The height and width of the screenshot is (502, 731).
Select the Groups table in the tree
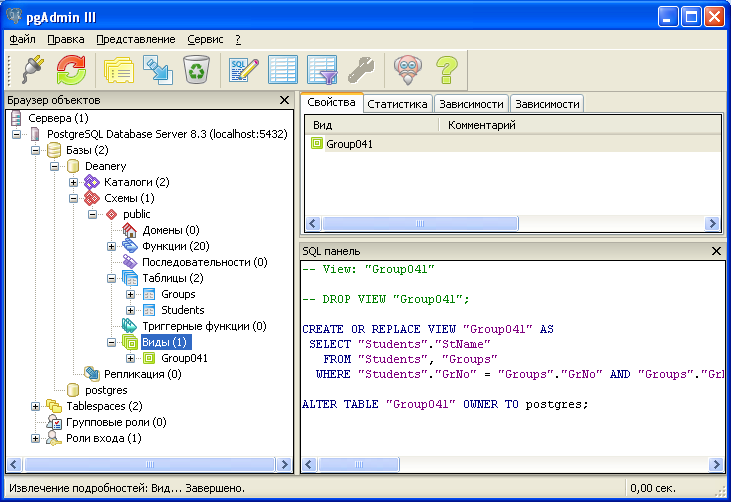click(x=178, y=294)
